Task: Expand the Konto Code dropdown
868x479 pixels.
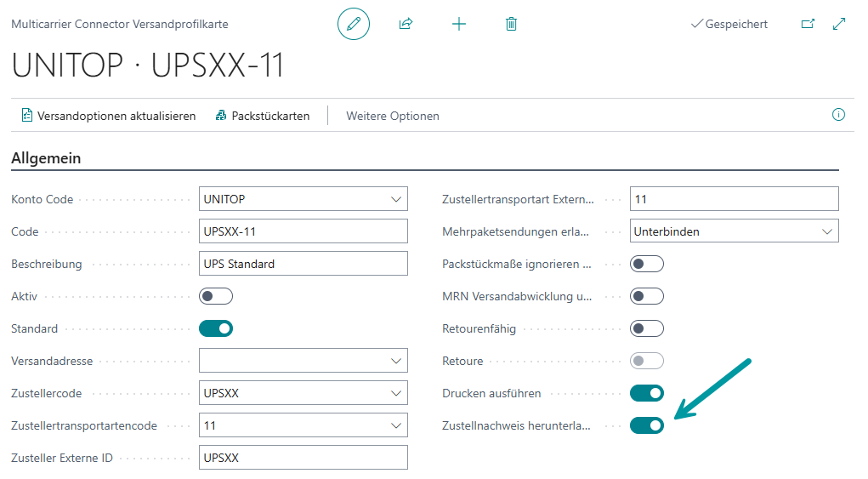Action: point(395,199)
